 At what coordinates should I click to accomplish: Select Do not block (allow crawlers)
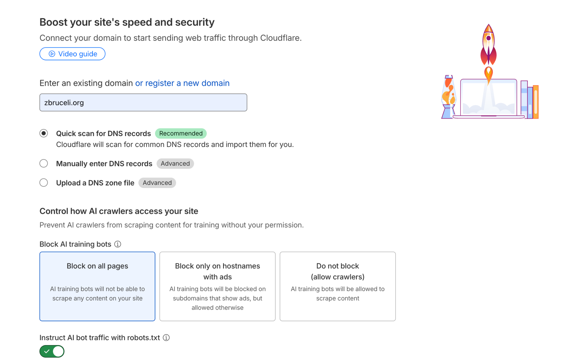pyautogui.click(x=338, y=286)
